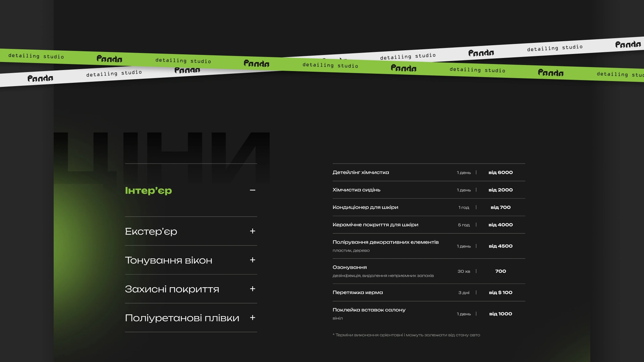Viewport: 644px width, 362px height.
Task: Click Поклейка вставок салону item
Action: click(x=369, y=310)
